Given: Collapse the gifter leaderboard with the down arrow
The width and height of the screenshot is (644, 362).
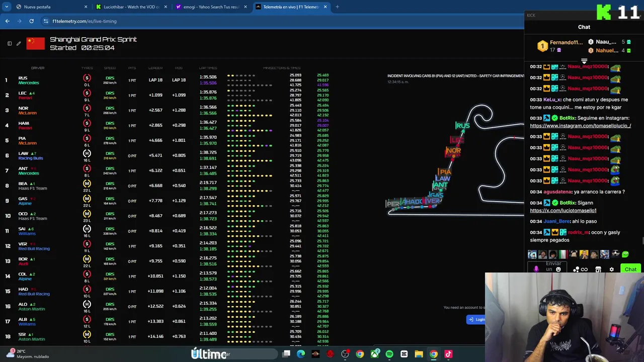Looking at the screenshot, I should pos(584,61).
